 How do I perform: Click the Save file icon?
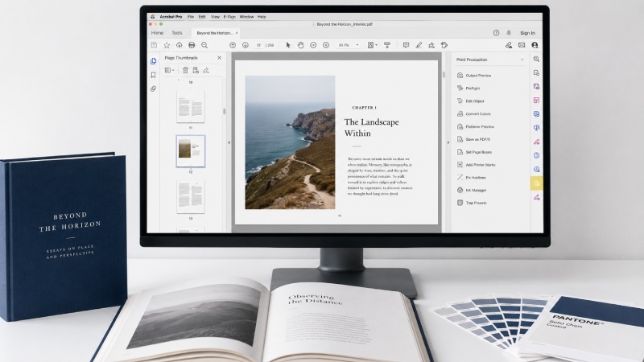pyautogui.click(x=154, y=45)
